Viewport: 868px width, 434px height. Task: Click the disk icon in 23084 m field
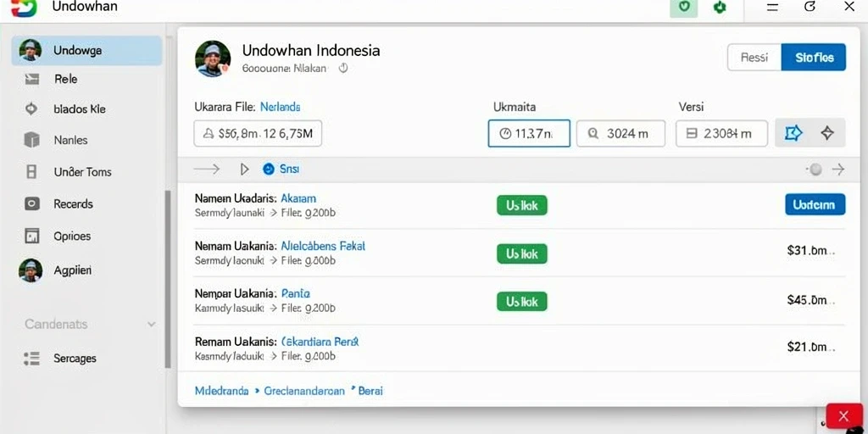[692, 133]
